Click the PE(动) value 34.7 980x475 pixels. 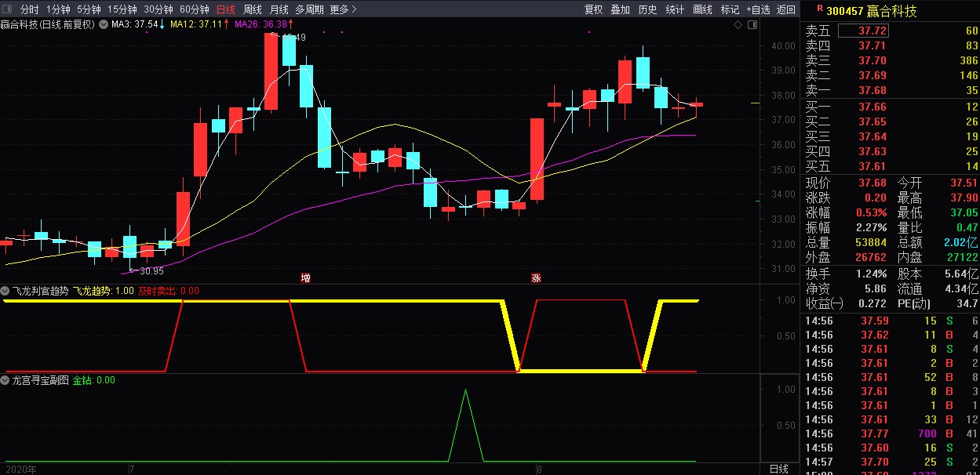[x=967, y=303]
